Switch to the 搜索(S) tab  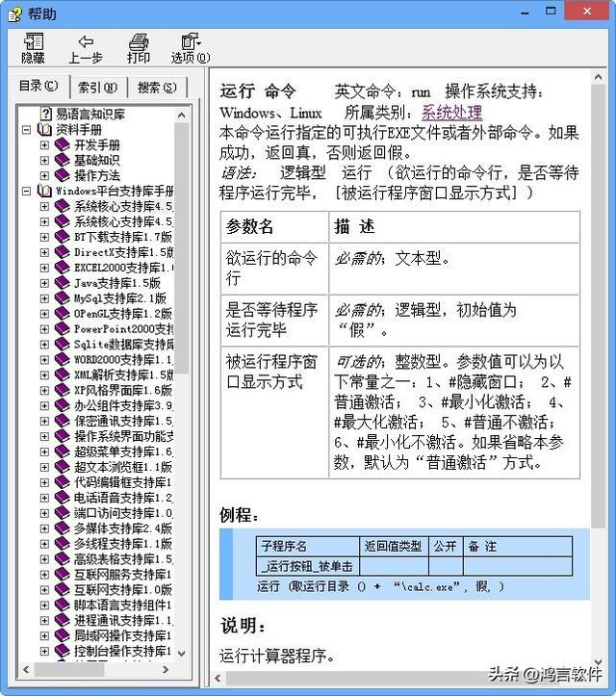click(x=157, y=88)
